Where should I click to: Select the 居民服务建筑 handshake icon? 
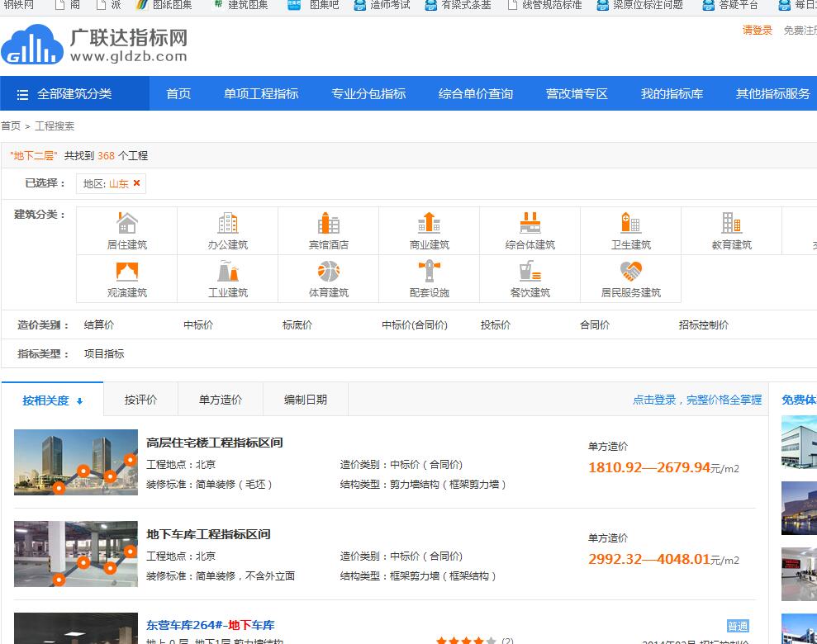point(631,272)
